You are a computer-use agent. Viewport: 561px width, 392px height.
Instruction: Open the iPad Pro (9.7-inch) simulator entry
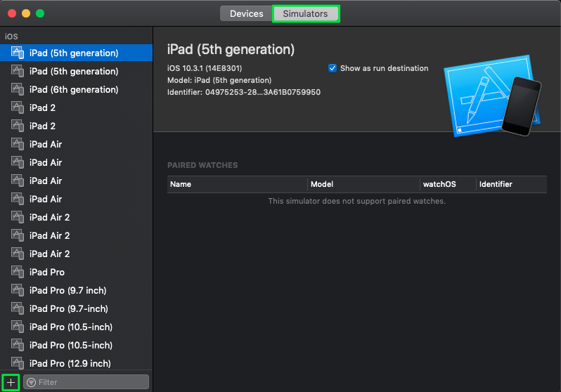point(76,308)
